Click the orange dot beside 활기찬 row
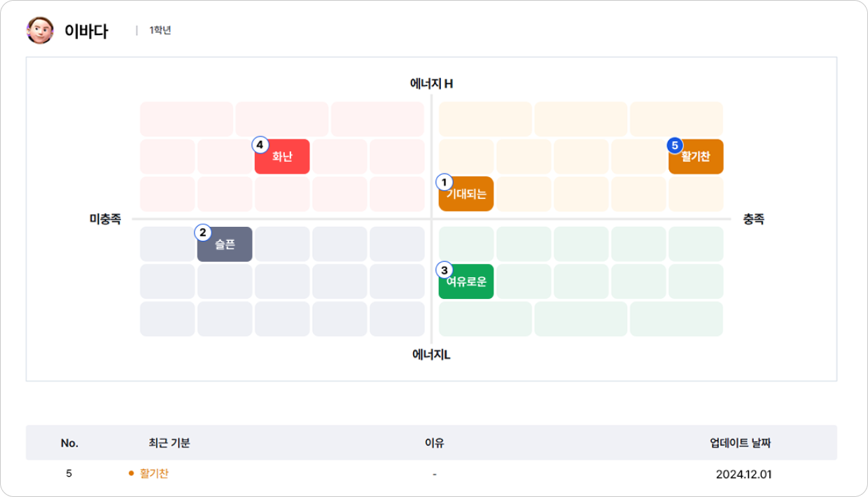Image resolution: width=868 pixels, height=497 pixels. click(x=131, y=474)
